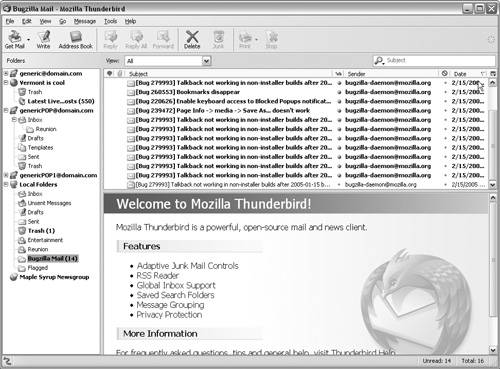The height and width of the screenshot is (369, 500).
Task: Toggle junk status of Bug 260553 message
Action: click(x=446, y=92)
